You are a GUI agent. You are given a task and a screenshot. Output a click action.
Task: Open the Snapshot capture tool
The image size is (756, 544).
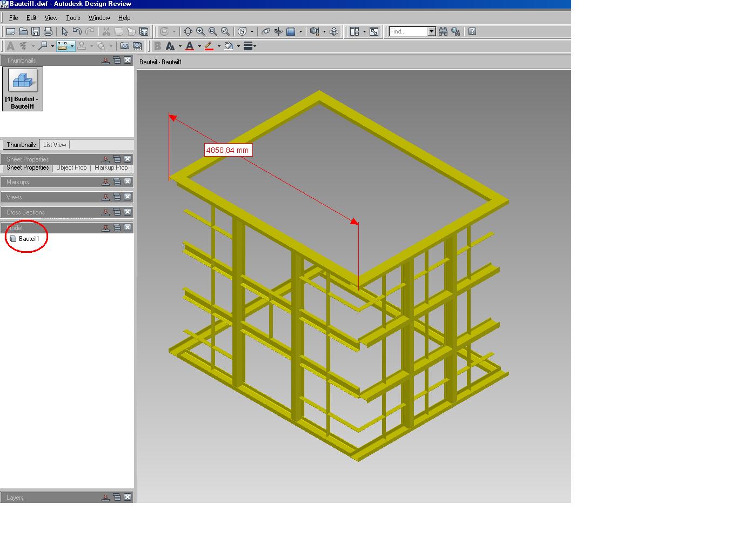125,46
